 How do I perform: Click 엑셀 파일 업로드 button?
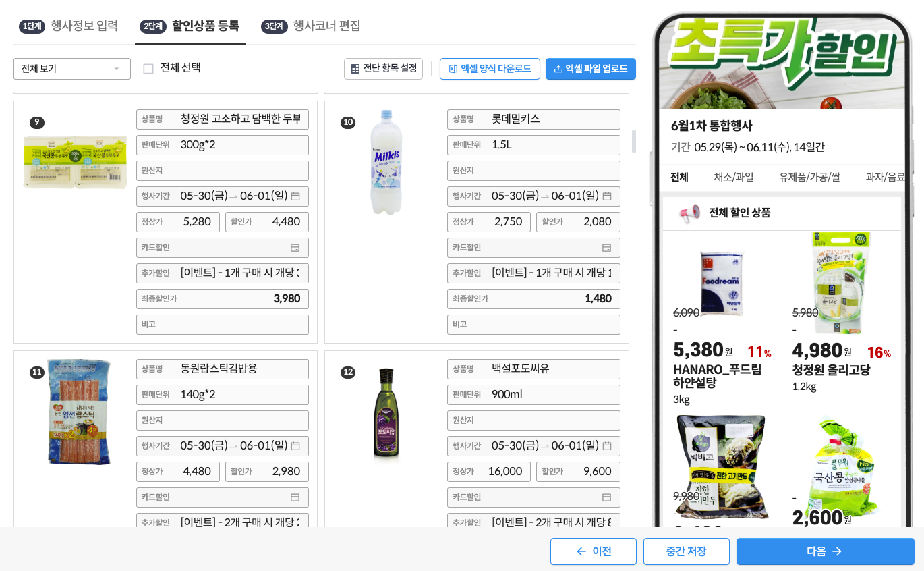click(591, 69)
